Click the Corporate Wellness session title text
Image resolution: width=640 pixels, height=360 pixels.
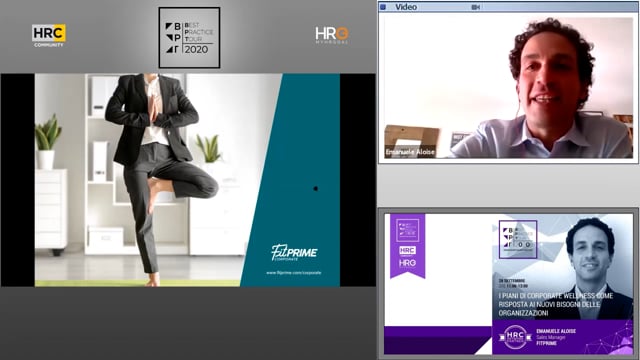(556, 304)
